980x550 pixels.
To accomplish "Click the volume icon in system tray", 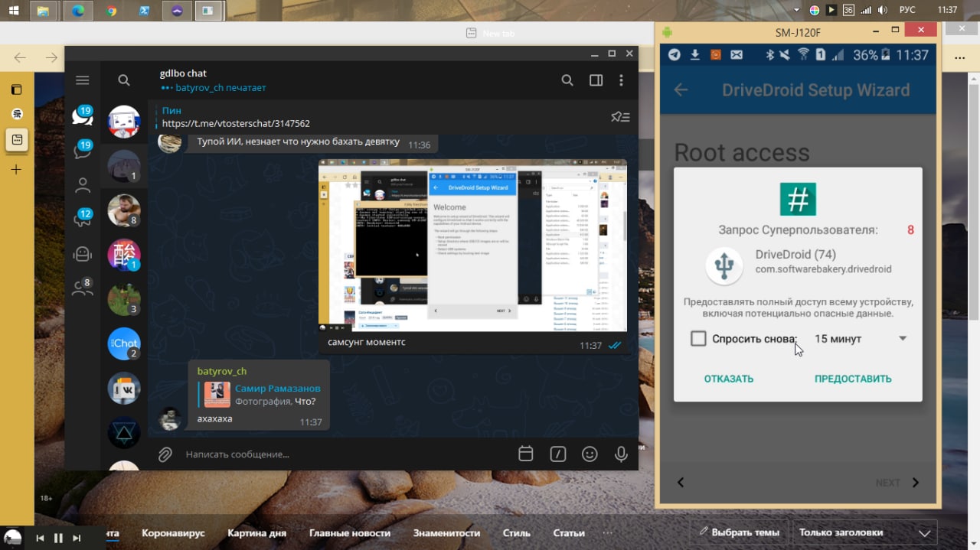I will click(883, 10).
